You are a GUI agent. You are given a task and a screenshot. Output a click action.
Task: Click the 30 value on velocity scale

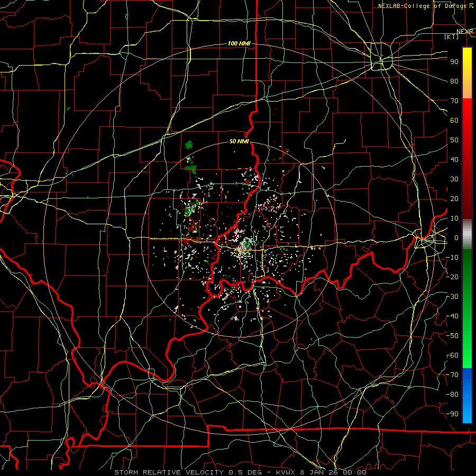pos(454,179)
